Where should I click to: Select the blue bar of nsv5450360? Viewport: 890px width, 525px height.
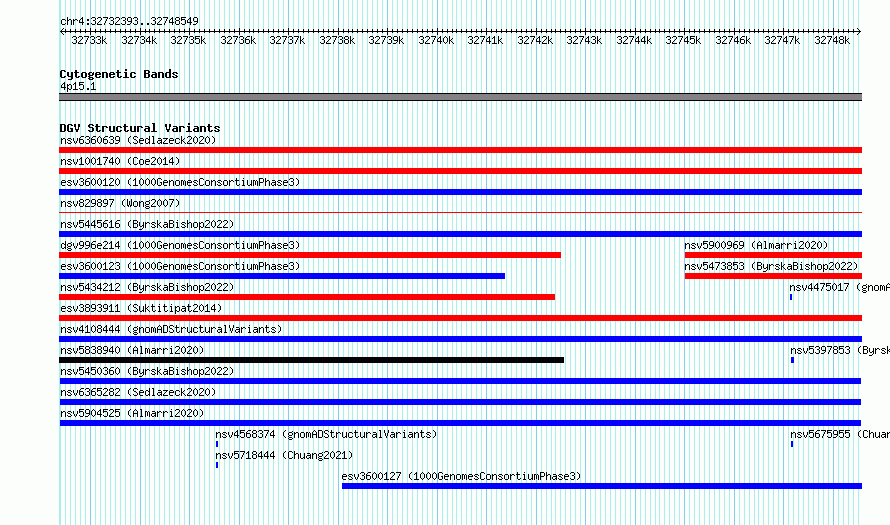pos(460,381)
